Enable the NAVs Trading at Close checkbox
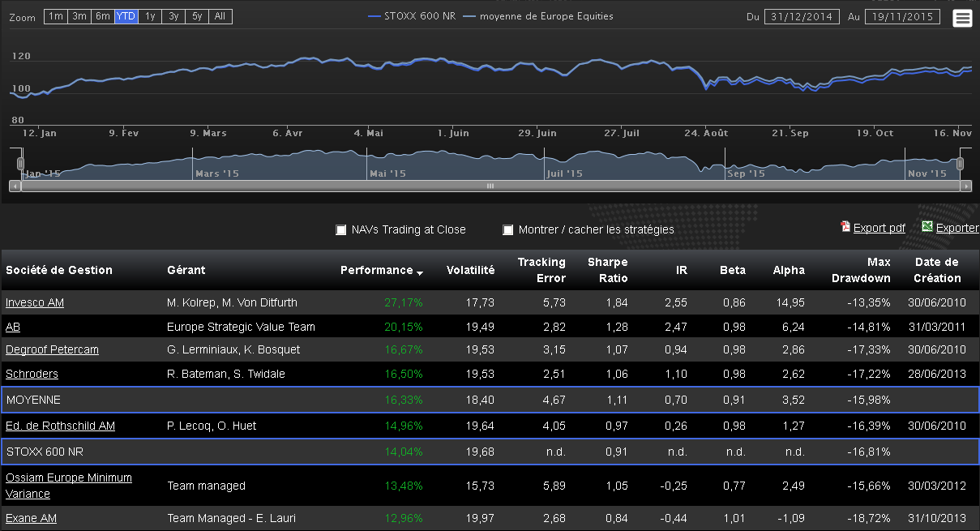This screenshot has width=980, height=531. pyautogui.click(x=341, y=230)
